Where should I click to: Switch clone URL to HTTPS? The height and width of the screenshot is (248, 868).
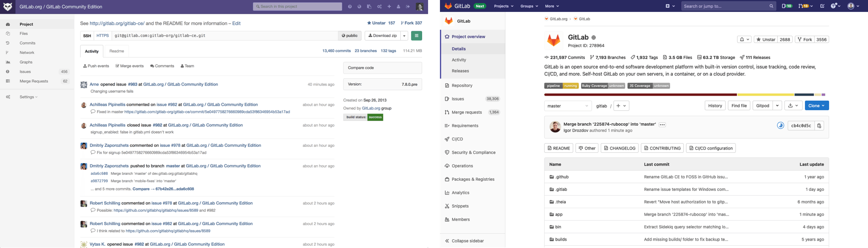coord(102,36)
